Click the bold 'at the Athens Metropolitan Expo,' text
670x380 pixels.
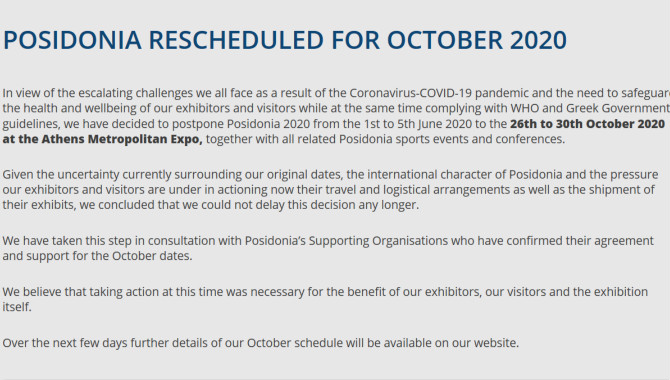tap(103, 139)
